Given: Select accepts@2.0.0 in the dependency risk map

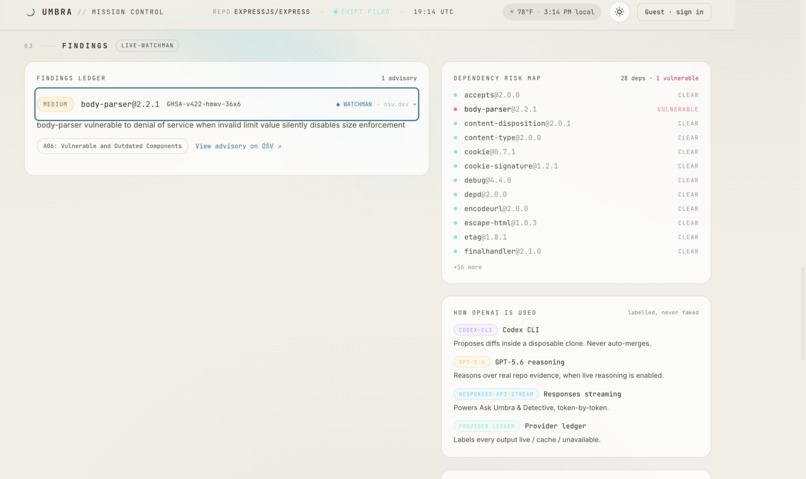Looking at the screenshot, I should point(576,95).
